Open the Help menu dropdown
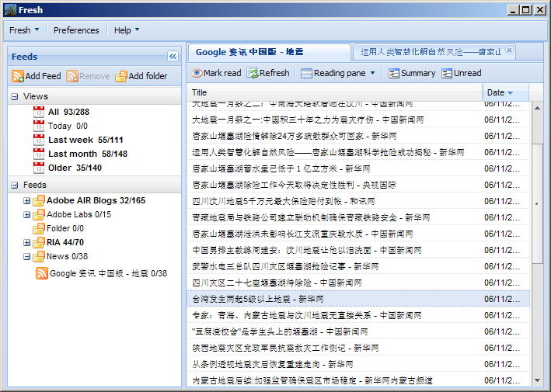The image size is (551, 392). coord(127,30)
